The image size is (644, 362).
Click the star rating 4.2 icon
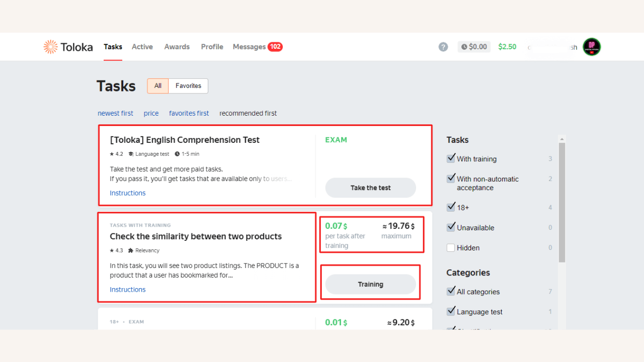point(112,154)
